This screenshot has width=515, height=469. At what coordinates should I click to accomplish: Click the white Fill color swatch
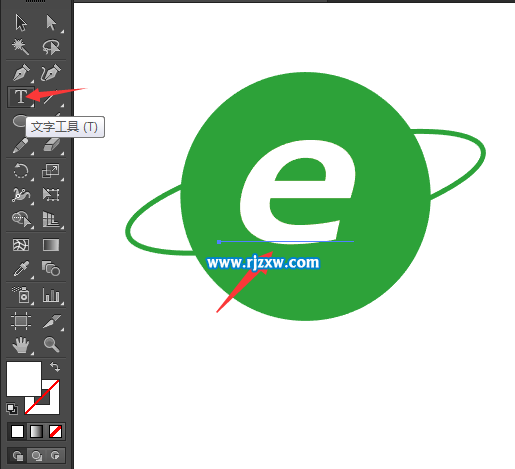click(x=24, y=379)
